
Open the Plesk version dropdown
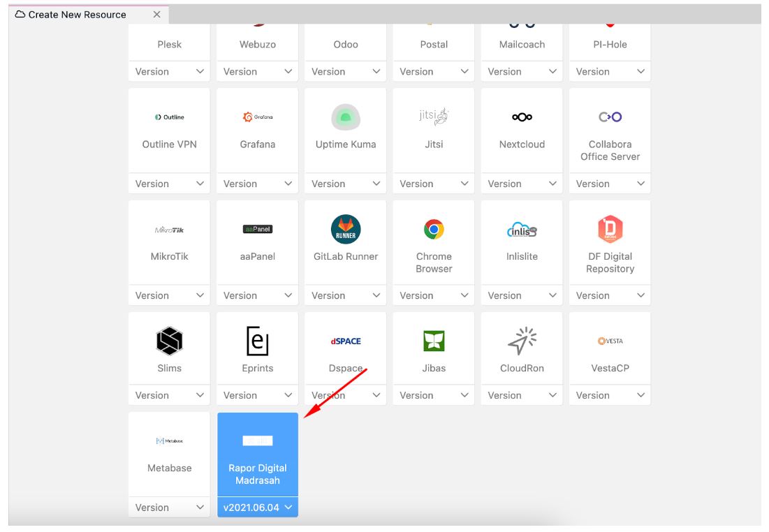pos(169,71)
